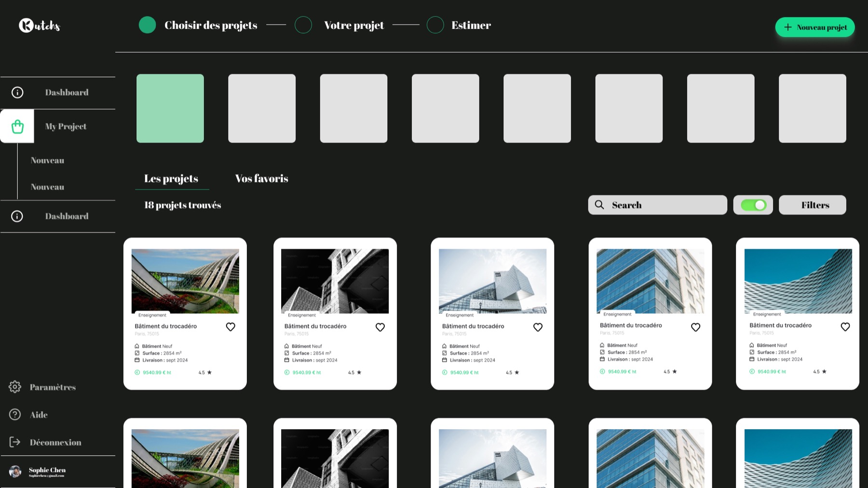This screenshot has height=488, width=868.
Task: Click the shopping bag icon for My Project
Action: click(17, 126)
